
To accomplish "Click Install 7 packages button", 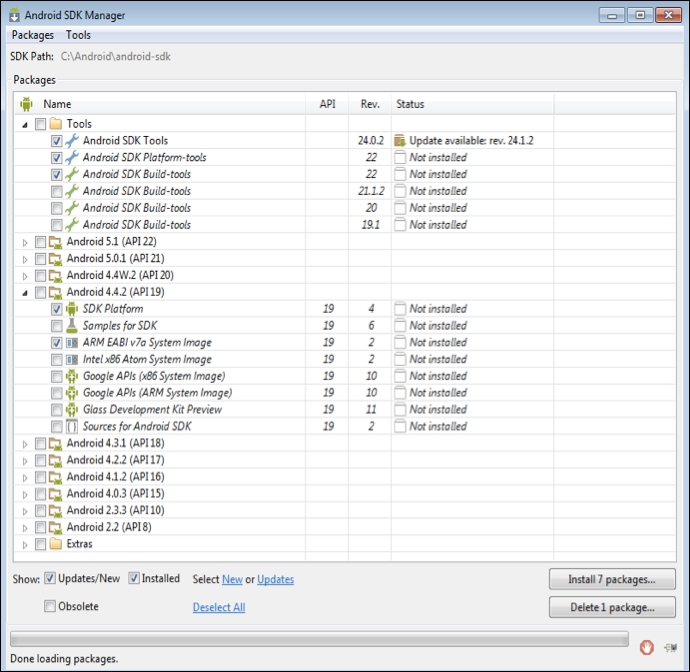I will (x=612, y=579).
